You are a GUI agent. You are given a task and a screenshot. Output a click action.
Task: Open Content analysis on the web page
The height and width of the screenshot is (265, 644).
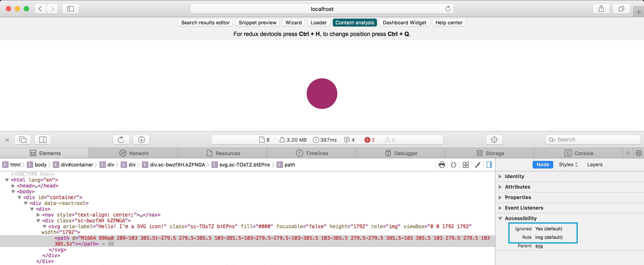click(x=354, y=22)
